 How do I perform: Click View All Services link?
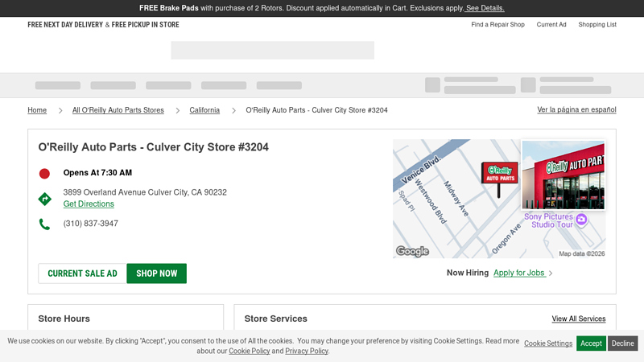[x=578, y=319]
